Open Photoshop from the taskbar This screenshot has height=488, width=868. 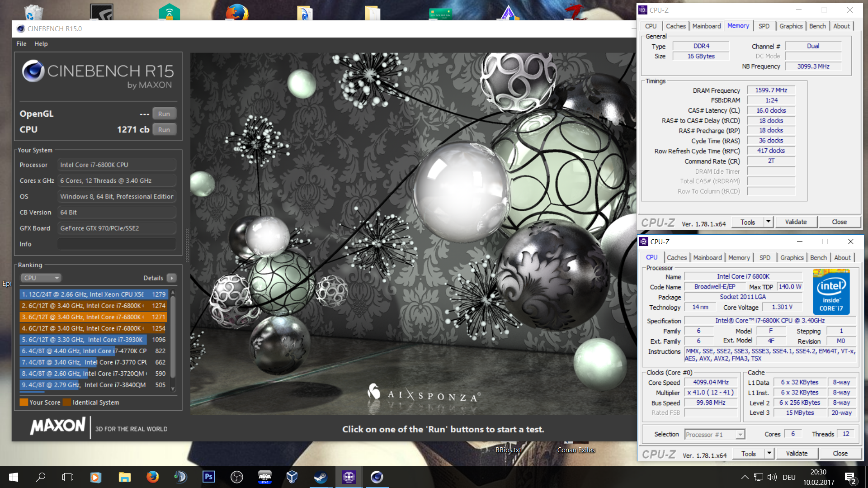point(208,477)
